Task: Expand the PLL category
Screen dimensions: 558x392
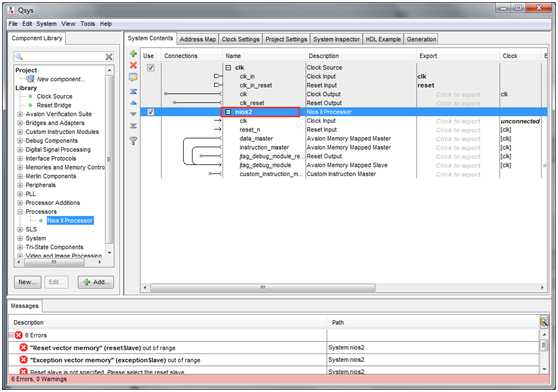Action: point(20,194)
